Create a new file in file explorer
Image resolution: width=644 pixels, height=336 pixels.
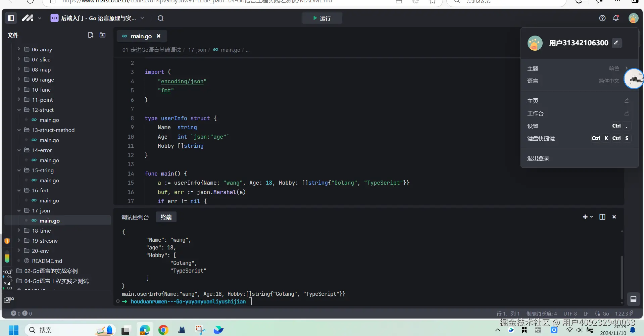tap(90, 35)
